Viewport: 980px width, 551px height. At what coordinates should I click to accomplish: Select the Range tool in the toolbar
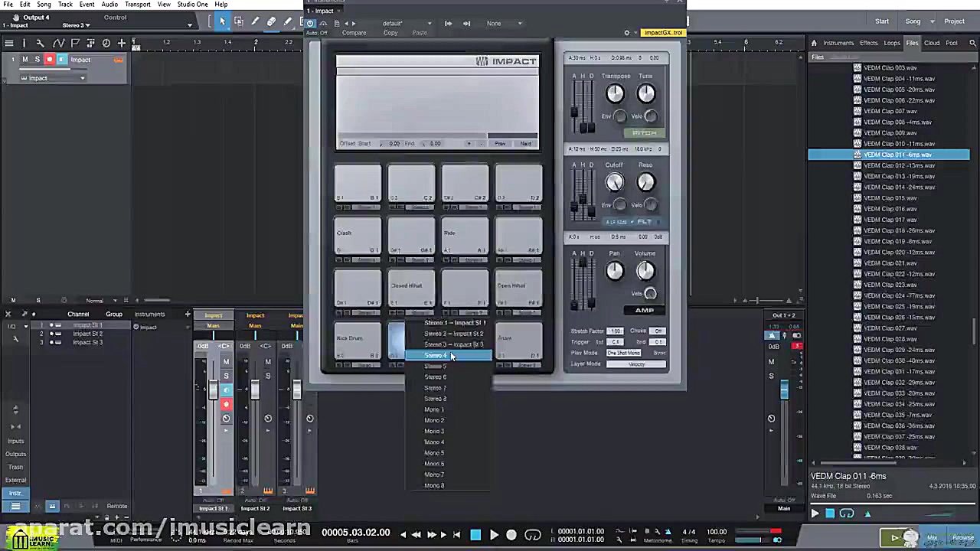coord(239,21)
